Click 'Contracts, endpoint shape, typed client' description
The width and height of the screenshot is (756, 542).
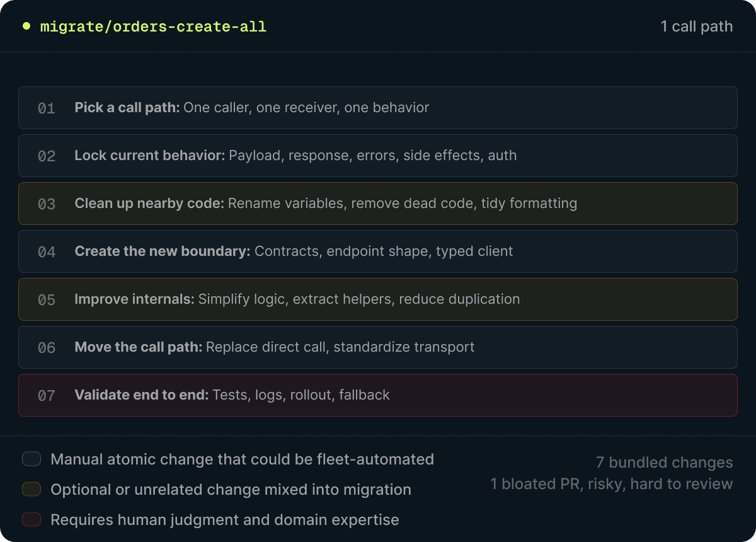[384, 251]
